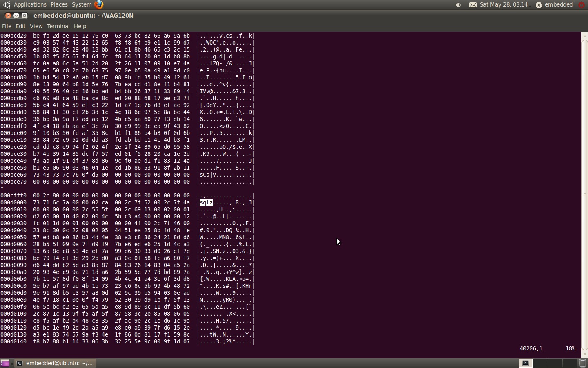
Task: Open the red power session icon
Action: tap(581, 5)
